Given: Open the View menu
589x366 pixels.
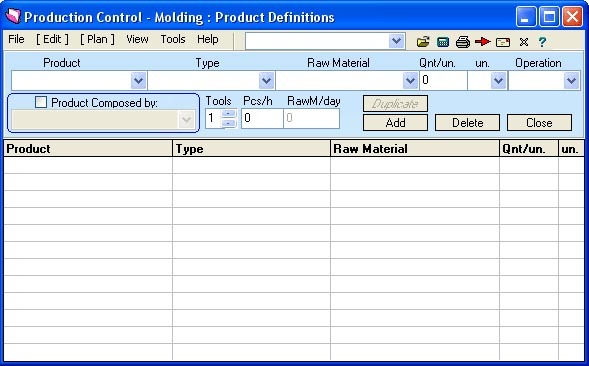Looking at the screenshot, I should click(x=137, y=39).
